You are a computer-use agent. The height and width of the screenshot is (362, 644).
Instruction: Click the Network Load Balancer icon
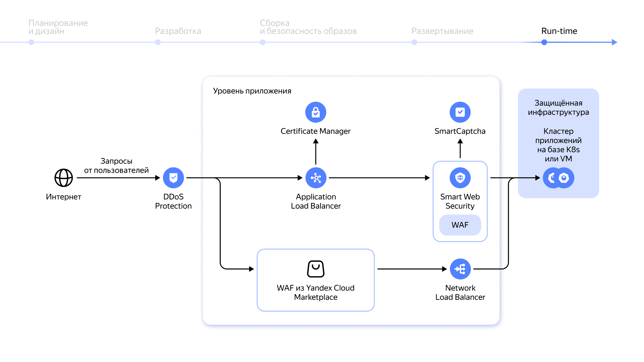[x=460, y=269]
